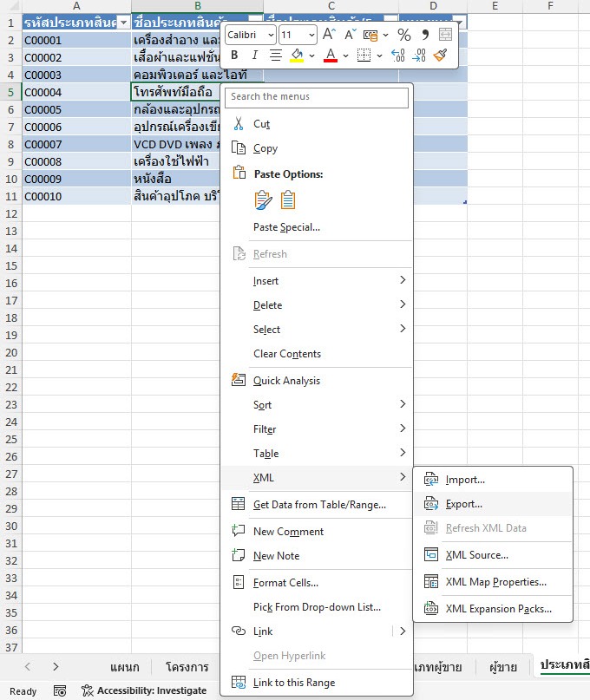Apply Percent Style format
Screen dimensions: 590x700
[404, 35]
